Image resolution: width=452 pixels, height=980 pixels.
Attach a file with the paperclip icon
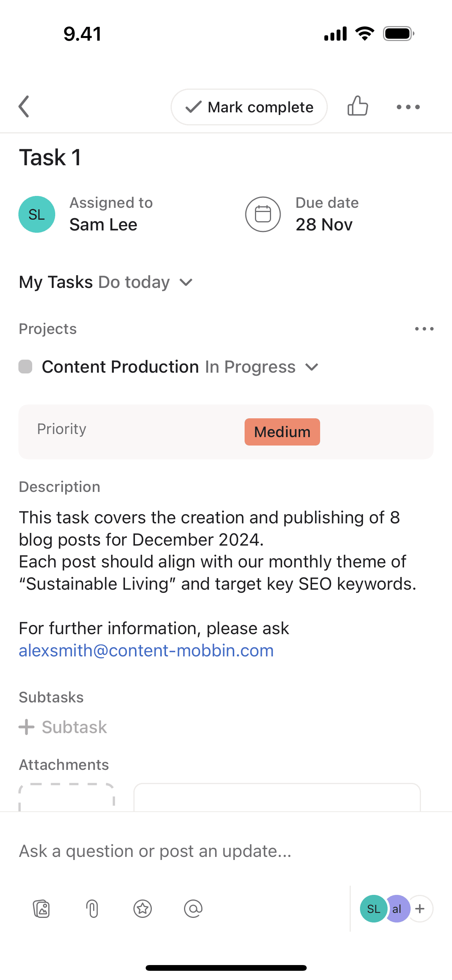[x=92, y=909]
